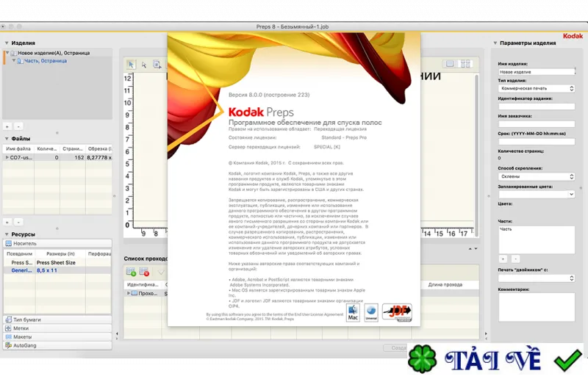The height and width of the screenshot is (379, 588).
Task: Add a new pass with green plus icon
Action: tap(131, 272)
